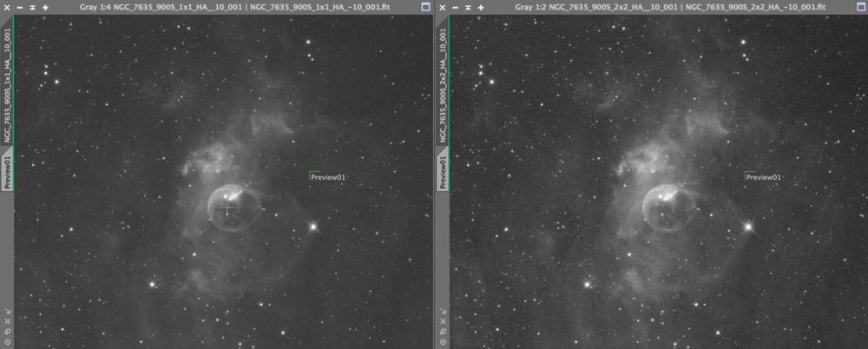Click the Bubble Nebula in the 1x1_HA image

coord(234,207)
